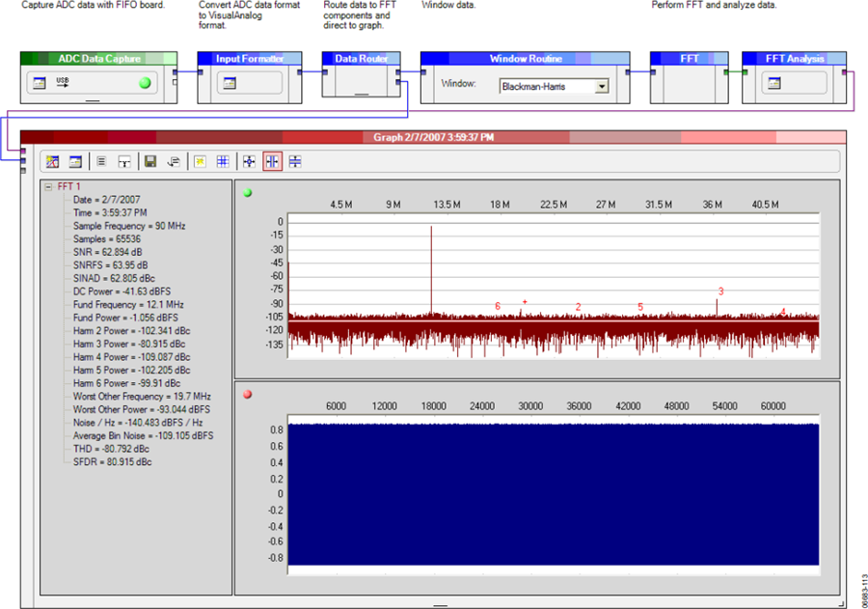The image size is (868, 609).
Task: Click the Blackman-Harris combo box field
Action: (555, 87)
